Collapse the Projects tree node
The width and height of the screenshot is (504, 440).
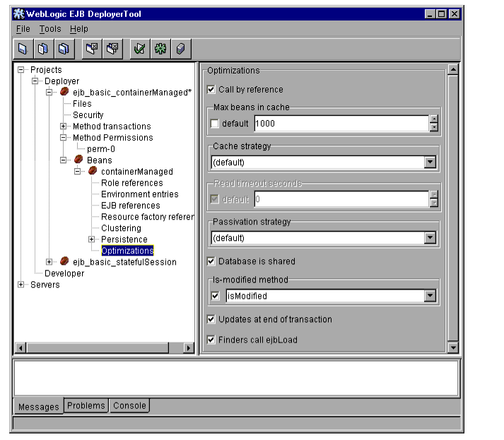click(21, 70)
